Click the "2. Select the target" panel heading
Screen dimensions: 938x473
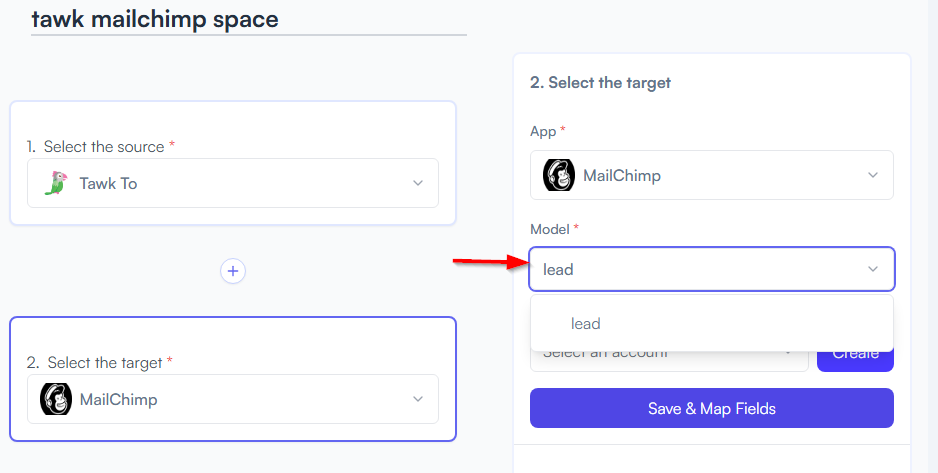[x=600, y=83]
